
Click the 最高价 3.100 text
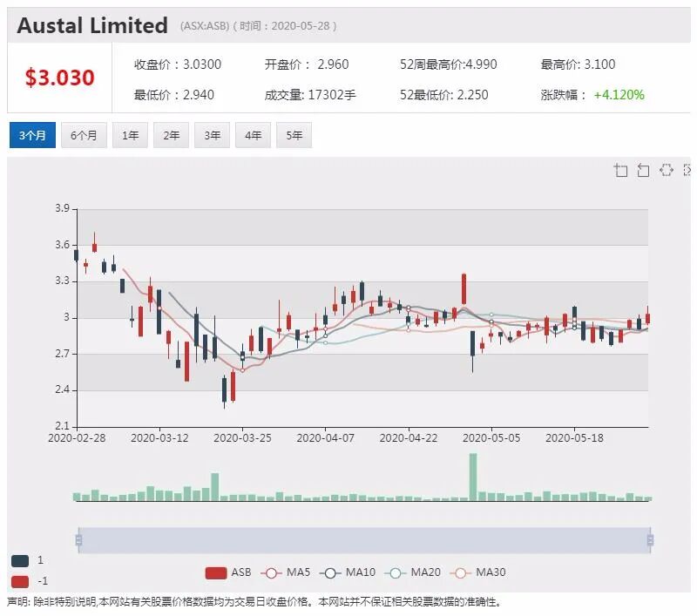(x=578, y=64)
